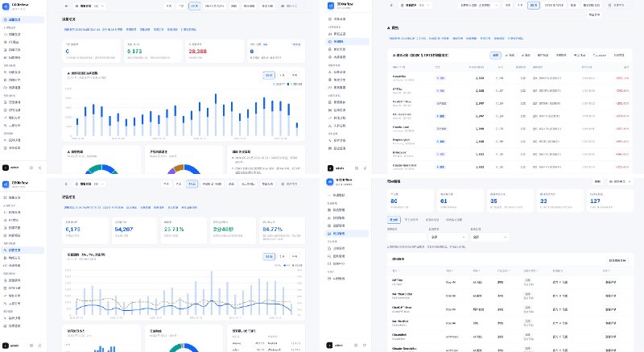
Task: Click the tallest bar in the stacked bar chart
Action: [x=216, y=115]
